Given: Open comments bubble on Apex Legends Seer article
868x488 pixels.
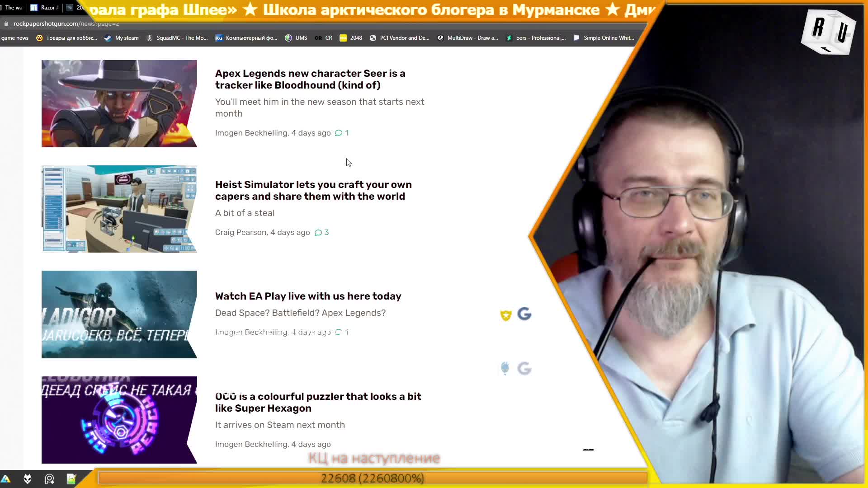Looking at the screenshot, I should [x=342, y=133].
